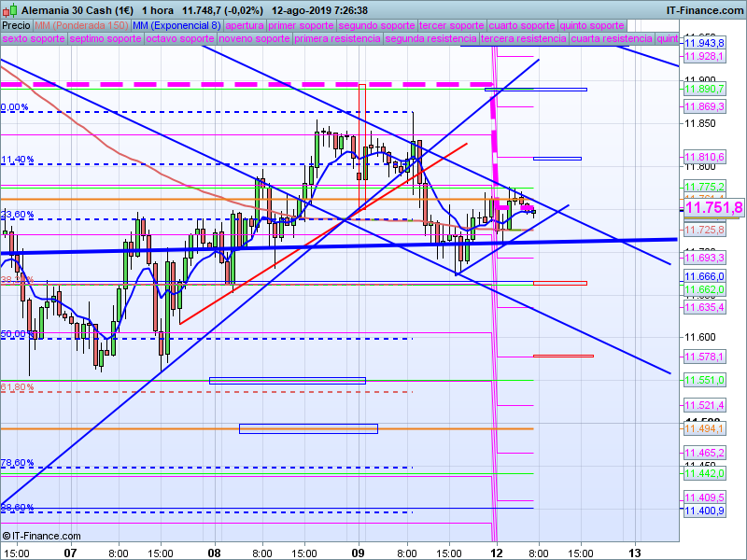
Task: Click the 23,60% Fibonacci level label
Action: click(x=17, y=215)
